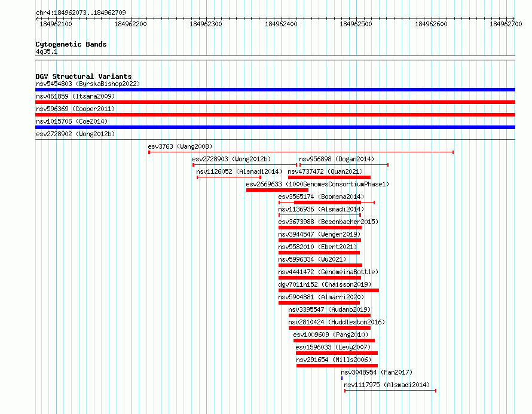Viewport: 532px width, 414px height.
Task: Click ruler position 184962700
Action: tap(506, 24)
